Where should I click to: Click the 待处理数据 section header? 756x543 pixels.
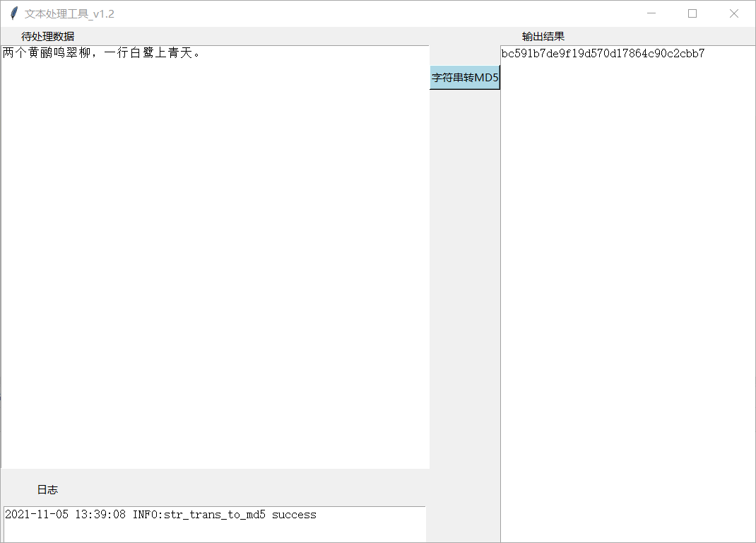pos(49,35)
